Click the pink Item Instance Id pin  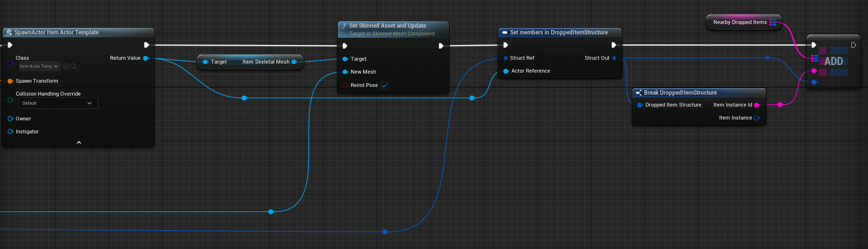(x=757, y=105)
